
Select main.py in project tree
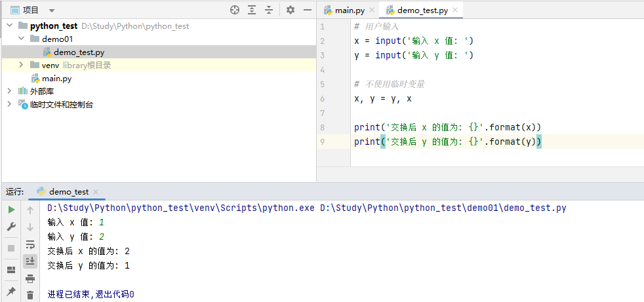click(56, 79)
